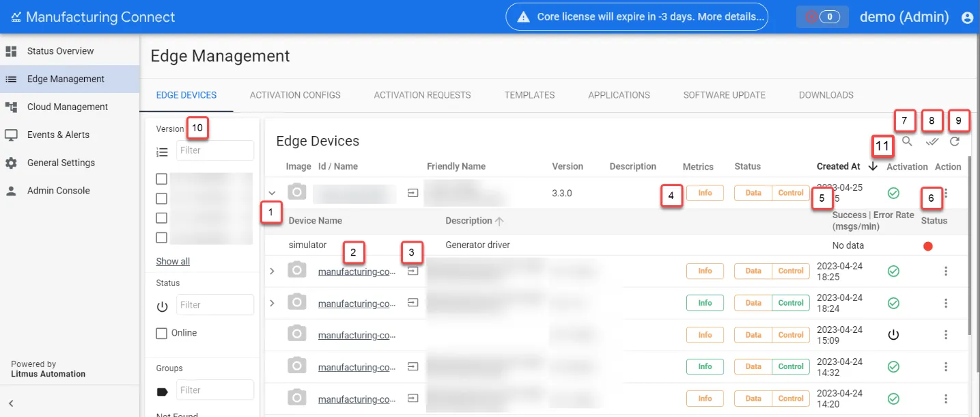980x417 pixels.
Task: Click the "demo (Admin)" user label
Action: [904, 17]
